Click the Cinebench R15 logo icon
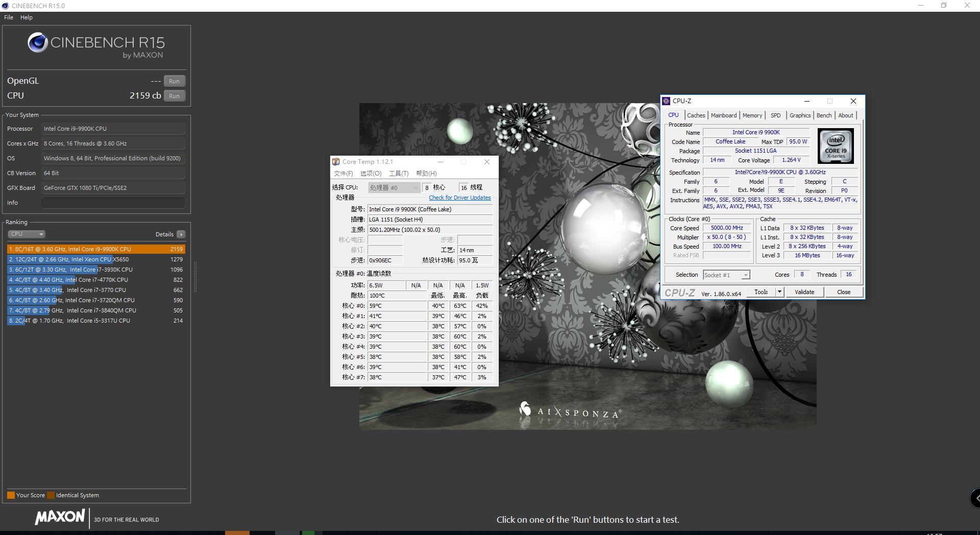This screenshot has height=535, width=980. (x=38, y=43)
